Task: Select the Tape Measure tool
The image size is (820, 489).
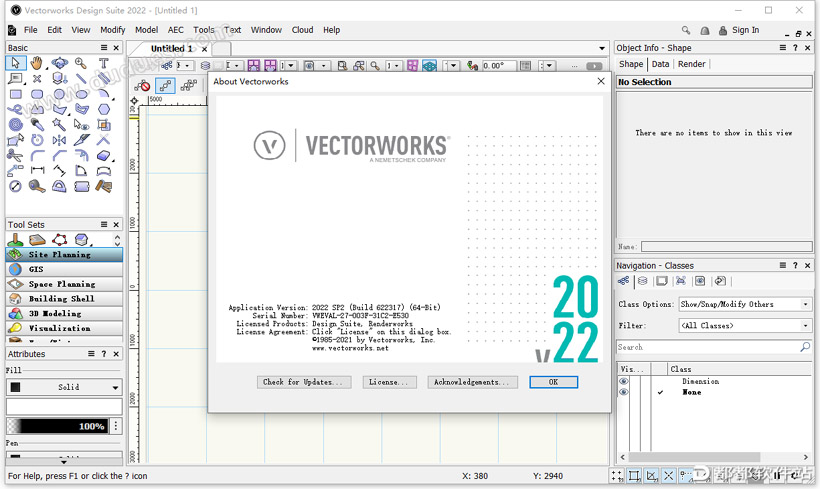Action: coord(37,186)
